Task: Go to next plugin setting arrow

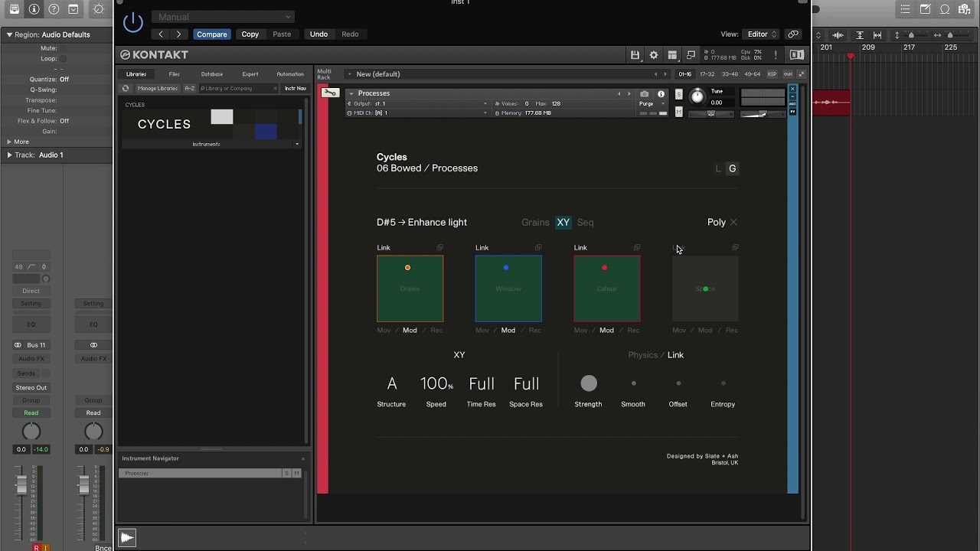Action: point(179,34)
